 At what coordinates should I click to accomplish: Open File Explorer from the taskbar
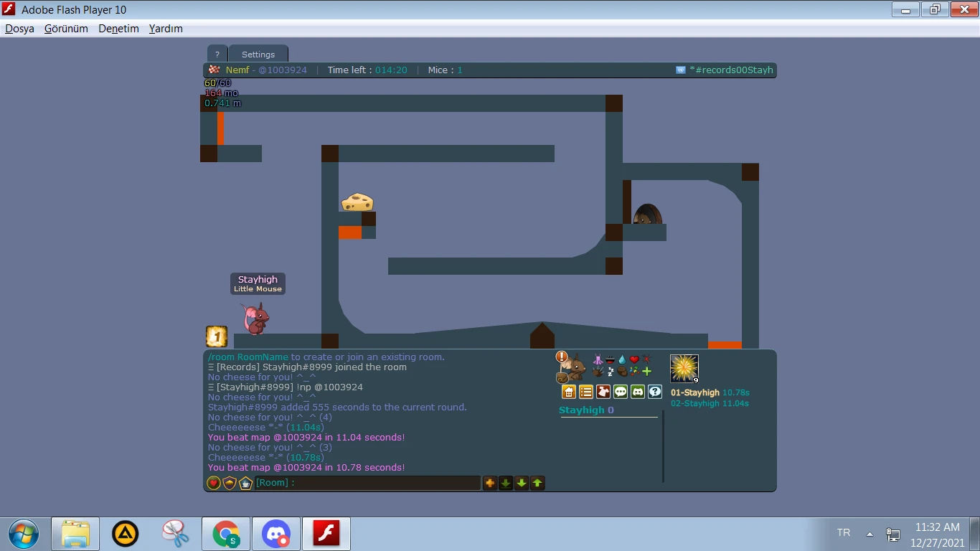75,534
